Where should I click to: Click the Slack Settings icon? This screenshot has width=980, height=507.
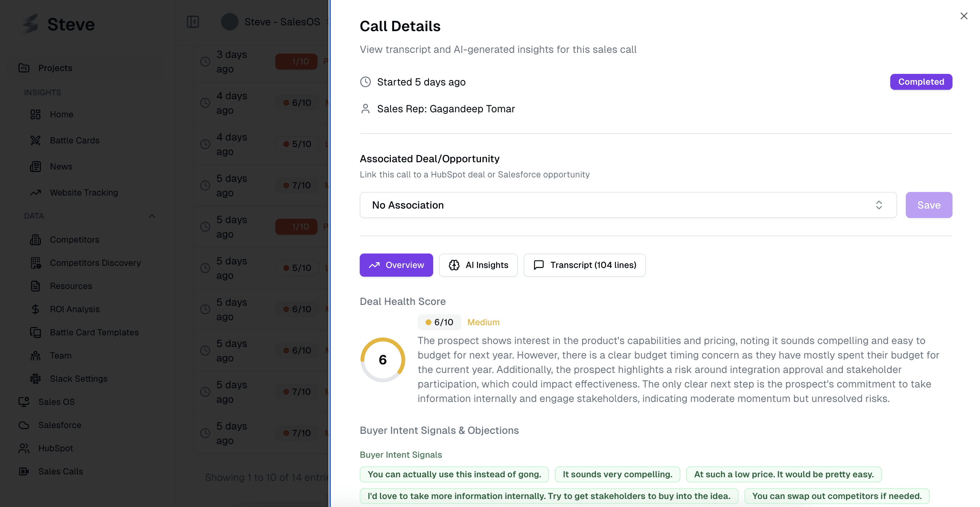pyautogui.click(x=35, y=379)
